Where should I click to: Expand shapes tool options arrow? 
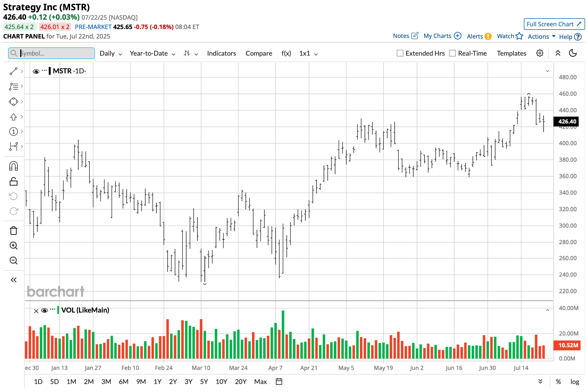[x=22, y=102]
